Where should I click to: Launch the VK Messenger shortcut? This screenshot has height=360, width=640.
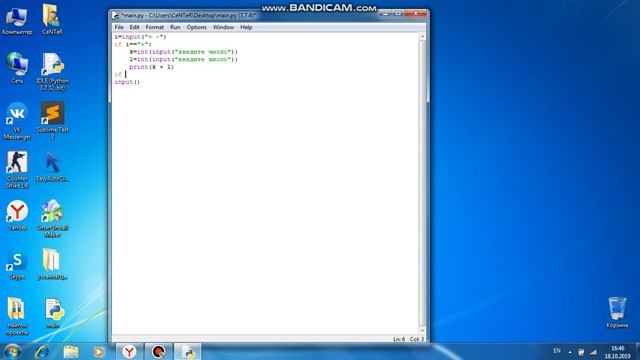17,121
